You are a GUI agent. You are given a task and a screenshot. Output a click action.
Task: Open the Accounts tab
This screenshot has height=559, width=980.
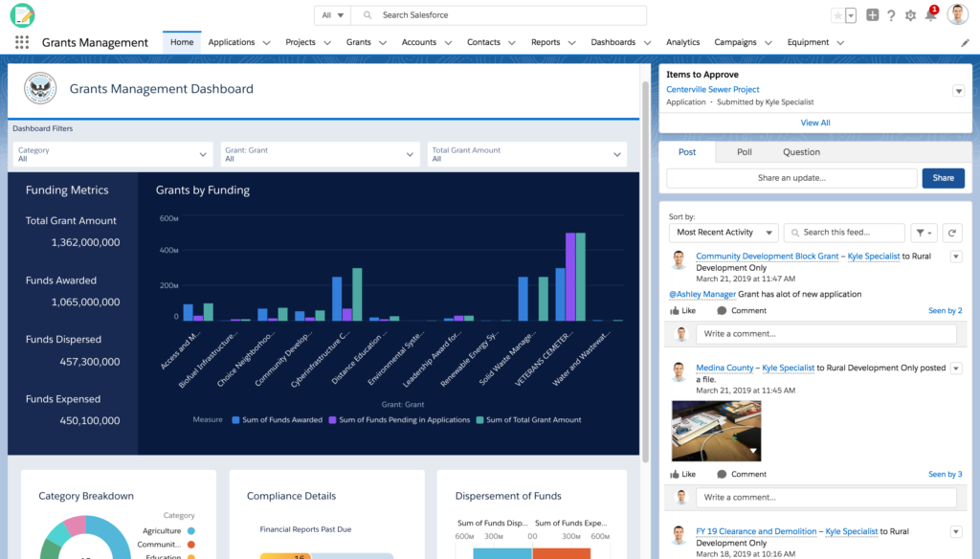point(419,42)
